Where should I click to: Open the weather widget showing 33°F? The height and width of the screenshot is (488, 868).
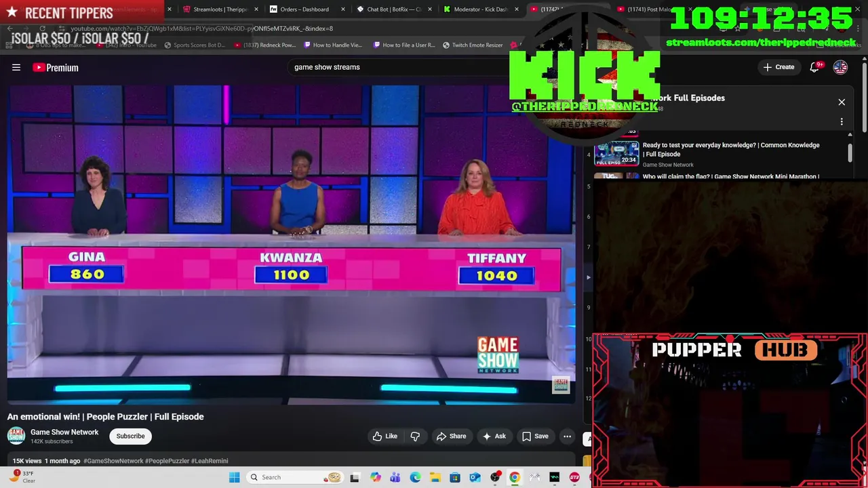point(23,477)
